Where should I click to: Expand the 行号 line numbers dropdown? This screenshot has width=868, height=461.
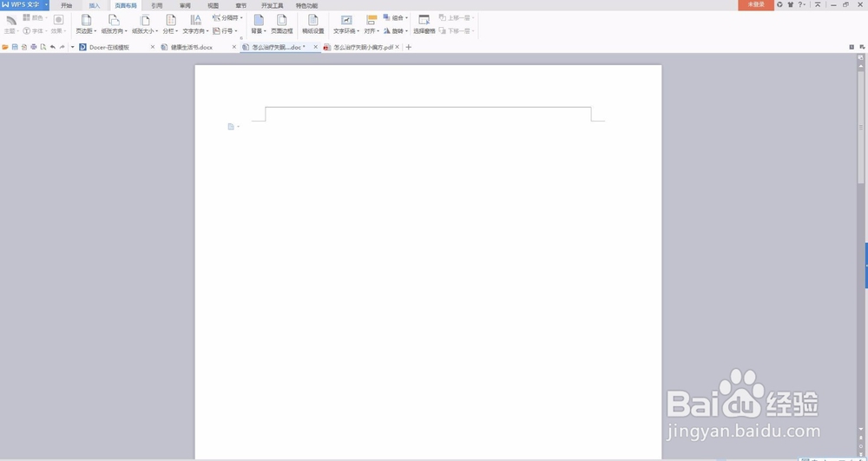coord(226,31)
